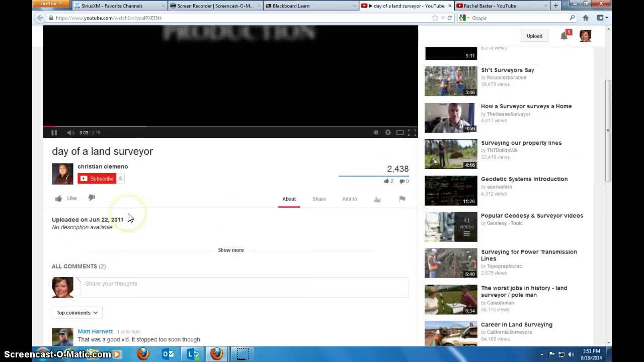644x362 pixels.
Task: Run search with the magnifier icon
Action: pyautogui.click(x=572, y=18)
